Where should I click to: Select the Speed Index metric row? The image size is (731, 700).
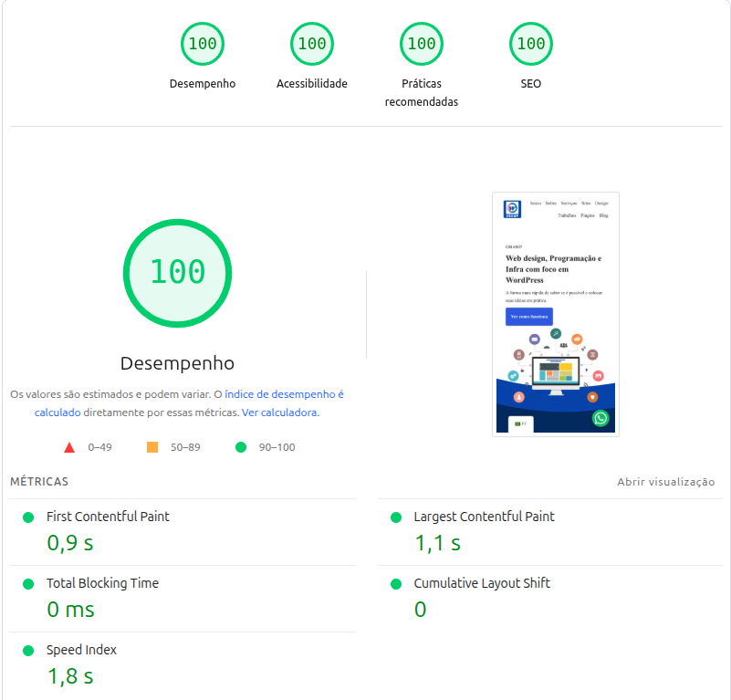pos(82,650)
